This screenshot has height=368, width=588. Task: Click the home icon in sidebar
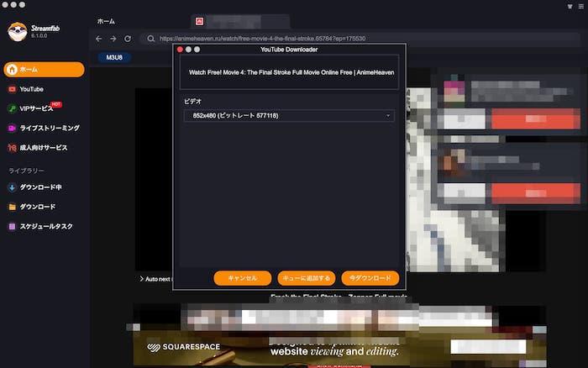click(x=12, y=70)
